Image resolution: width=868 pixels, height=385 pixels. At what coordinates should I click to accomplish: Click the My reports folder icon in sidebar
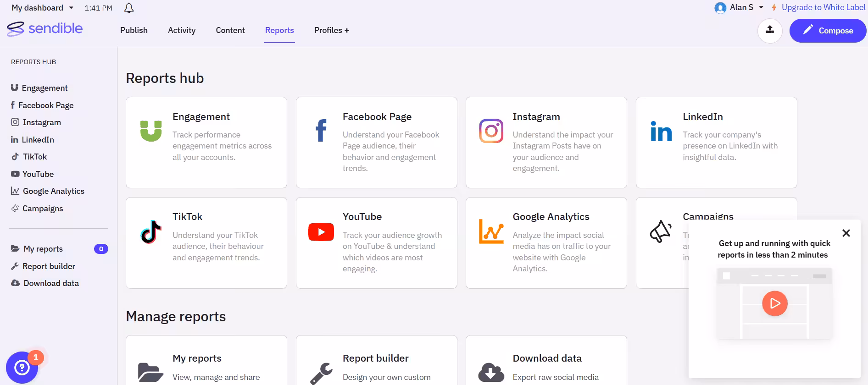tap(15, 248)
